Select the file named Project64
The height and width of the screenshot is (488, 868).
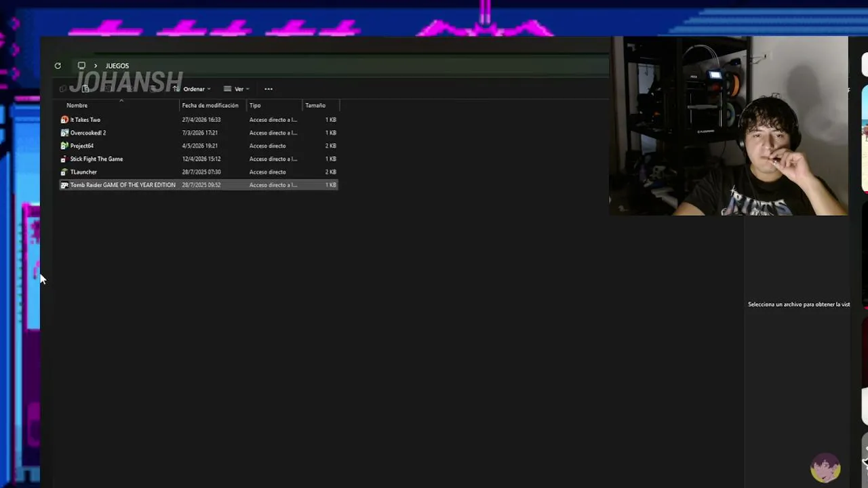tap(82, 146)
